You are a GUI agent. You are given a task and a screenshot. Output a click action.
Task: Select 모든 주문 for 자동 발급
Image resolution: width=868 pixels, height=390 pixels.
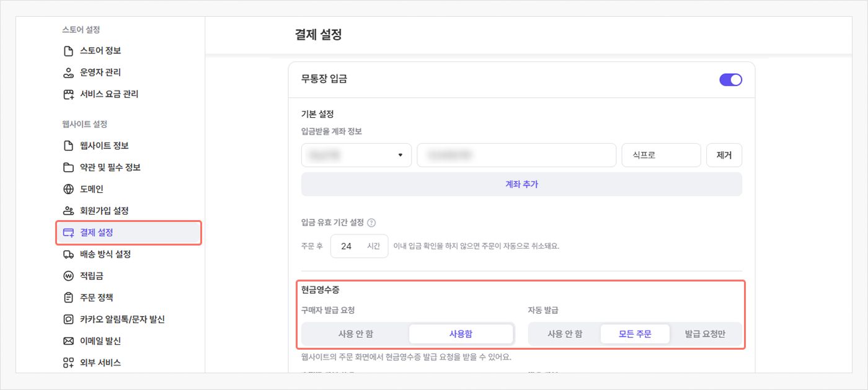pyautogui.click(x=635, y=334)
